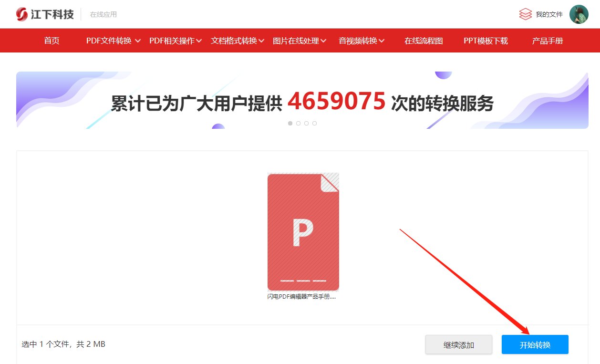The width and height of the screenshot is (600, 364).
Task: Expand the 音视频转换 dropdown
Action: 358,41
